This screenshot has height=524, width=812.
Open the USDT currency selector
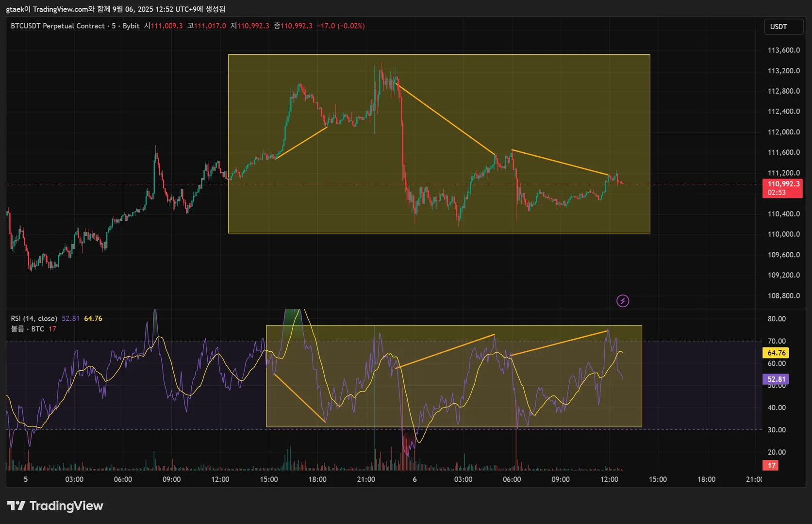[x=783, y=27]
